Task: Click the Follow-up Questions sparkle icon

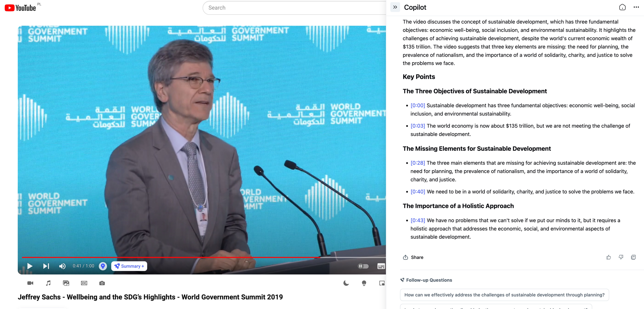Action: [x=402, y=280]
